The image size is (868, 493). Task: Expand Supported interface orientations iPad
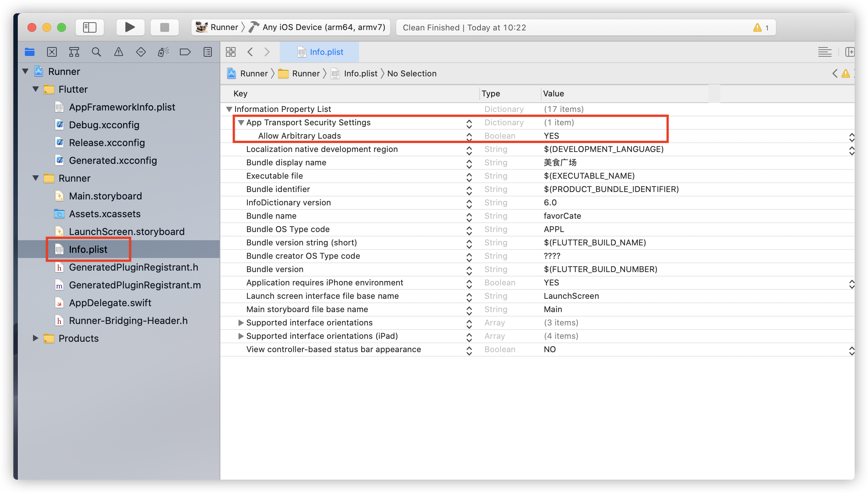(239, 336)
